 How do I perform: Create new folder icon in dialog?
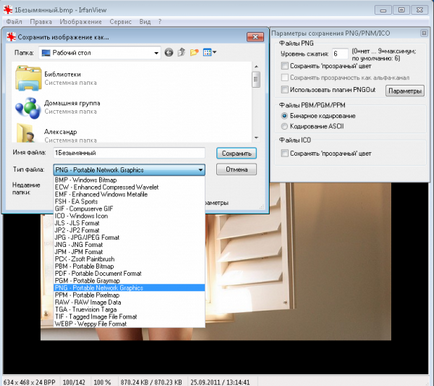tap(194, 52)
